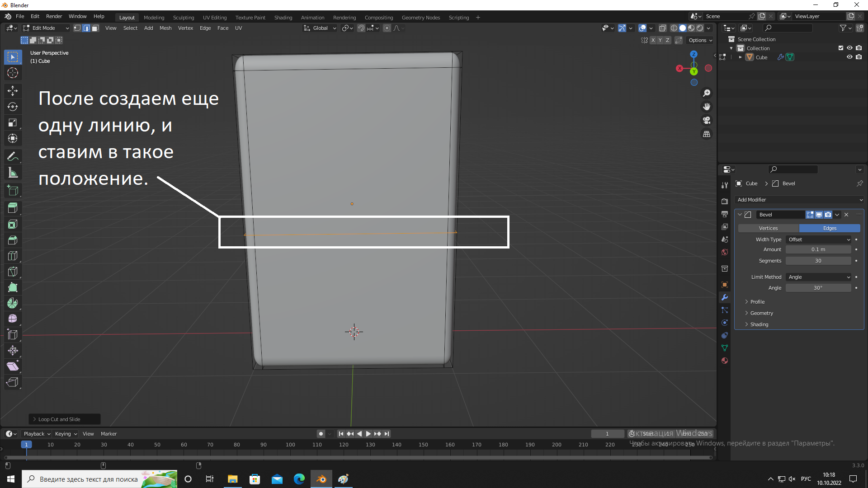The height and width of the screenshot is (488, 868).
Task: Choose the Poly Build tool
Action: click(13, 287)
